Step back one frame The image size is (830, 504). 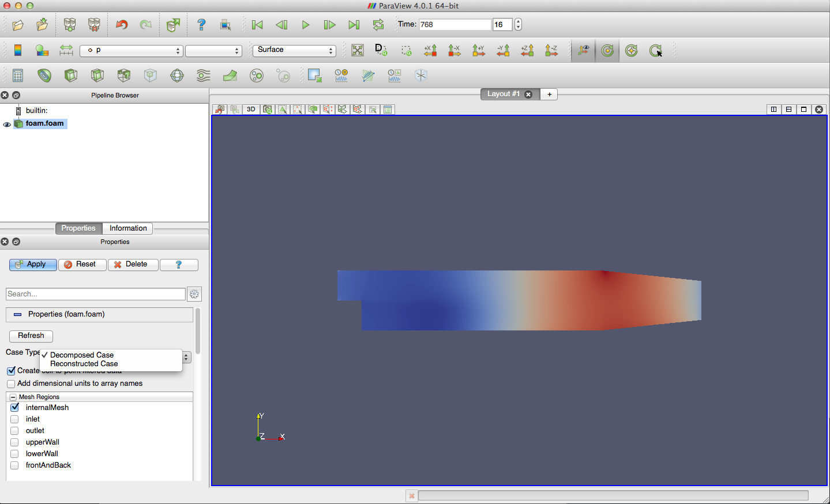click(281, 25)
